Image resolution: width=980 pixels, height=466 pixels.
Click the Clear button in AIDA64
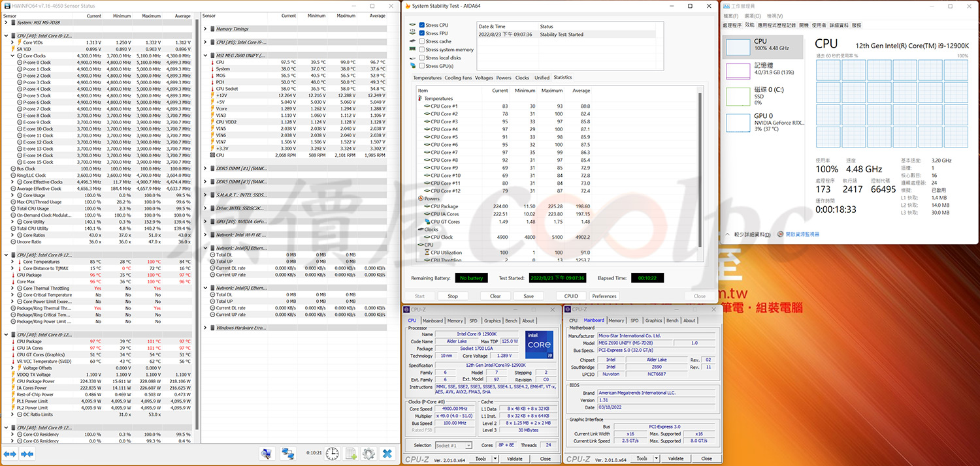click(495, 296)
